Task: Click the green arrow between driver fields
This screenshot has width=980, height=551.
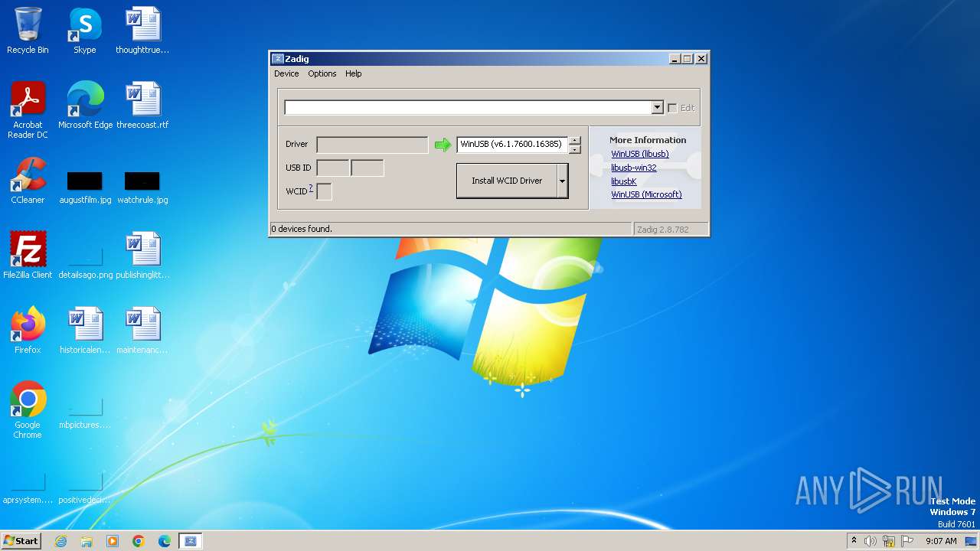Action: tap(443, 145)
